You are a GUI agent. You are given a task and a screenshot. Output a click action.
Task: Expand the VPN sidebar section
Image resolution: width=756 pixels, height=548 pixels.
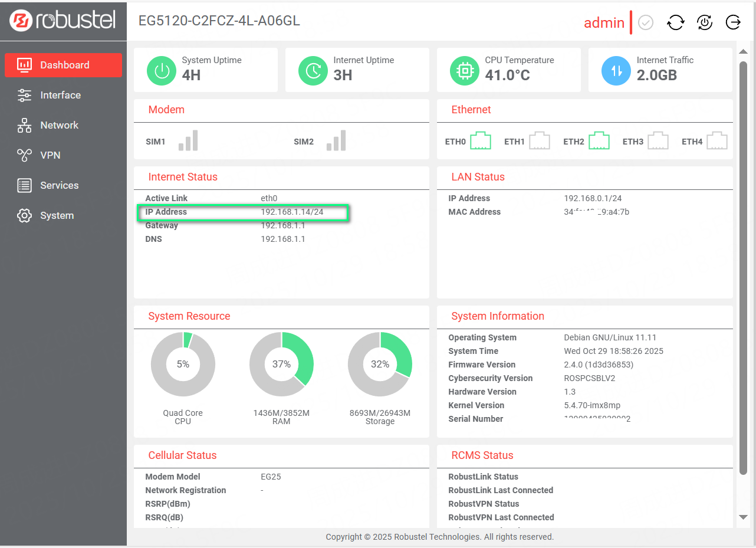(50, 155)
